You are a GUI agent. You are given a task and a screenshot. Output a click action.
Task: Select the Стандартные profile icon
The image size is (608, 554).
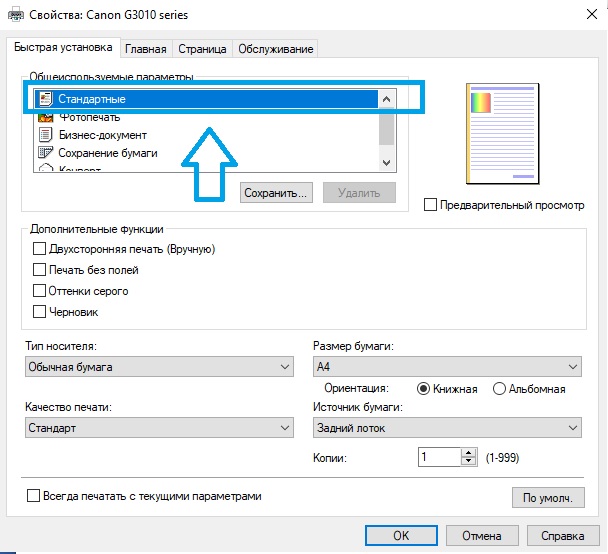click(x=44, y=99)
